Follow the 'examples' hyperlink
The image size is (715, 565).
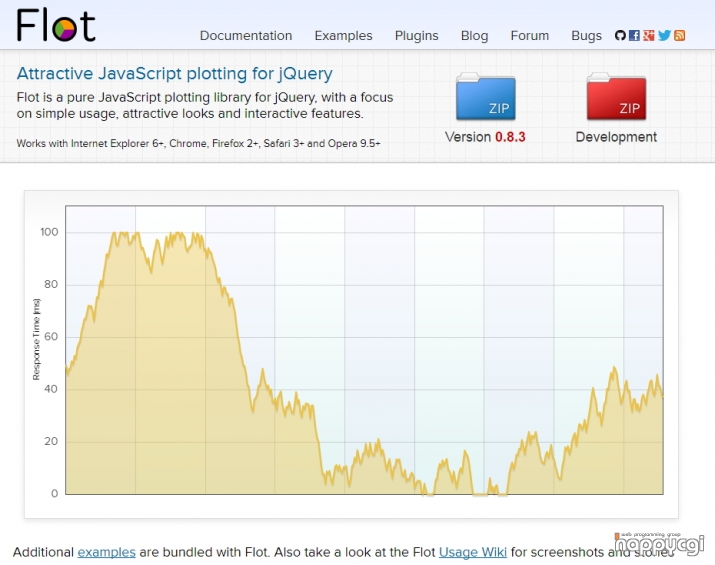click(106, 552)
